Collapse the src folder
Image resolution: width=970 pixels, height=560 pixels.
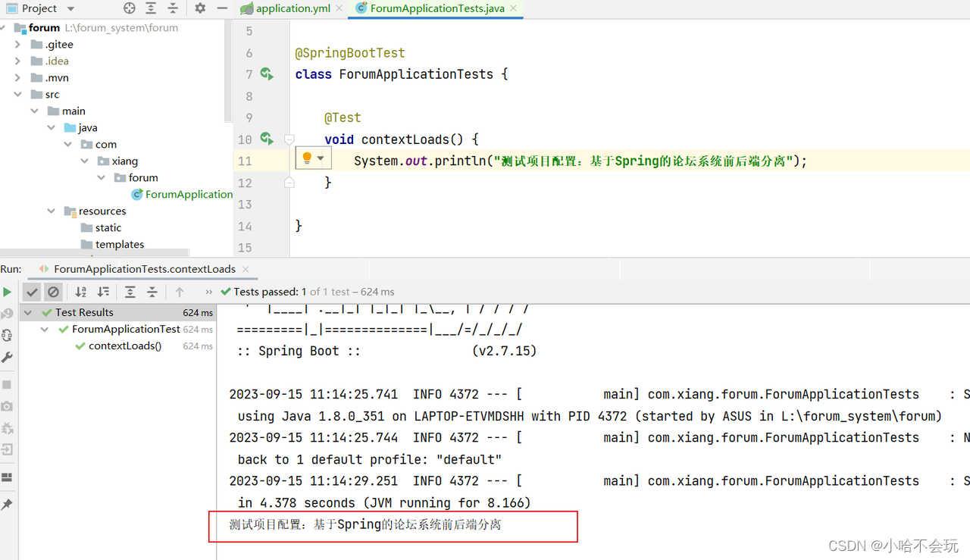(x=17, y=94)
